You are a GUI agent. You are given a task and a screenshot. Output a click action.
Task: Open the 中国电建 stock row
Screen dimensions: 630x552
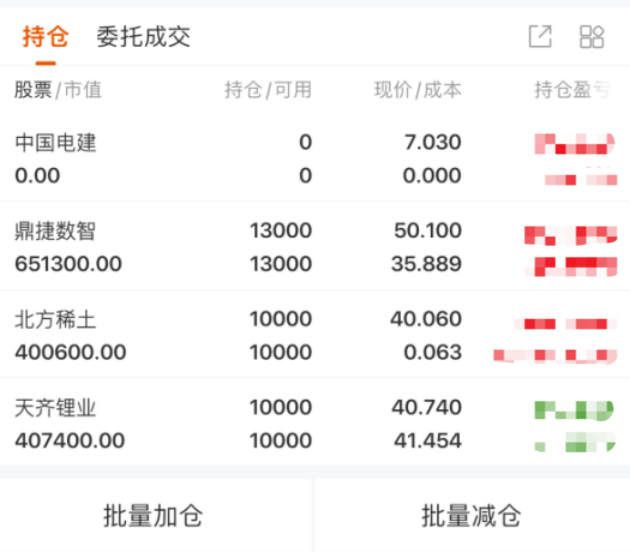(315, 159)
